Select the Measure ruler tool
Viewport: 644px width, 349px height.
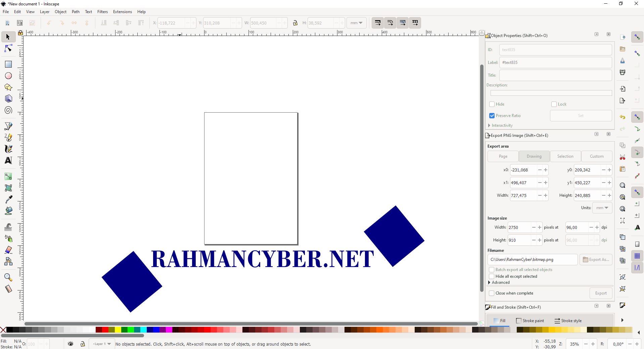point(8,289)
